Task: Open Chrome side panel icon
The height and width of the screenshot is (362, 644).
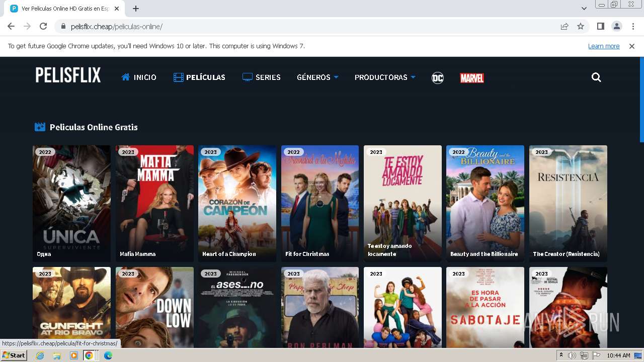Action: pos(600,26)
